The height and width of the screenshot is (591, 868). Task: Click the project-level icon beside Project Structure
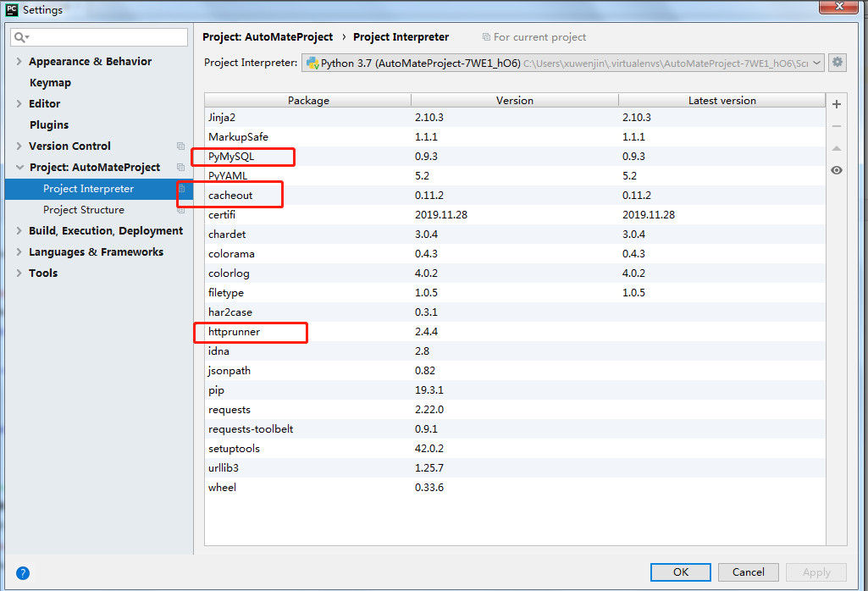180,210
